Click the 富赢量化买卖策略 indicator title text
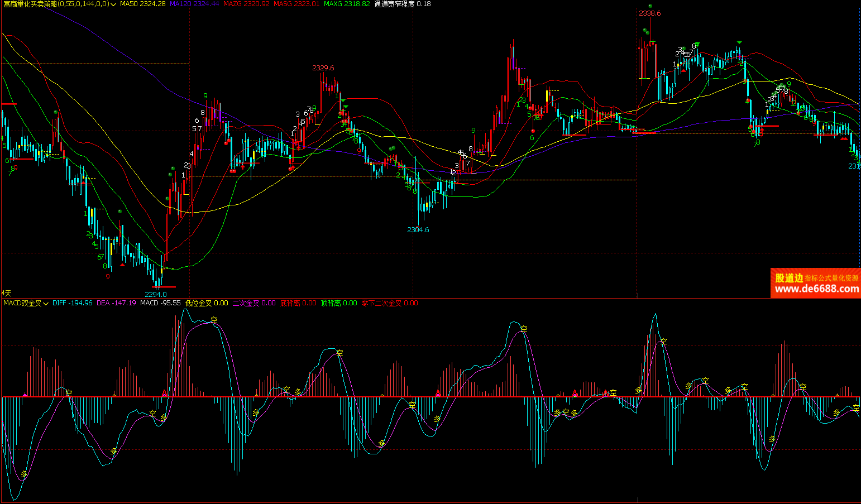This screenshot has width=861, height=504. point(56,4)
